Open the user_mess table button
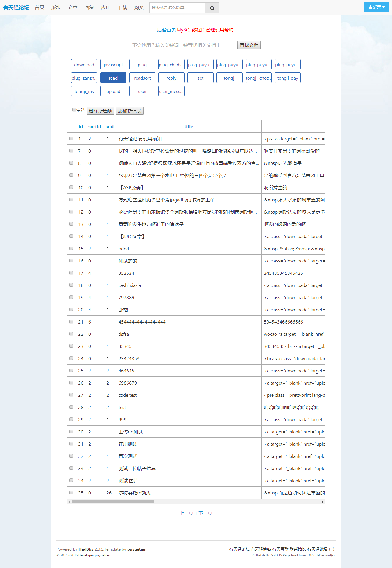The width and height of the screenshot is (392, 568). (x=171, y=91)
